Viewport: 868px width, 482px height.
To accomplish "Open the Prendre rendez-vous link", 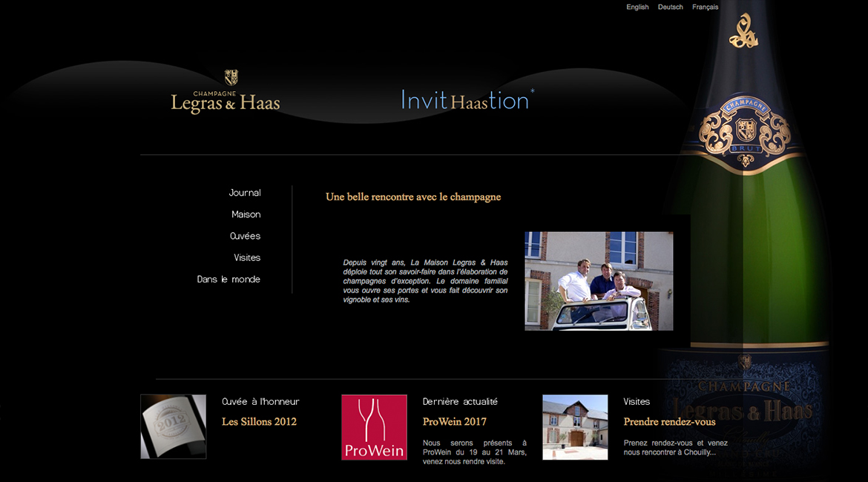I will pyautogui.click(x=669, y=422).
